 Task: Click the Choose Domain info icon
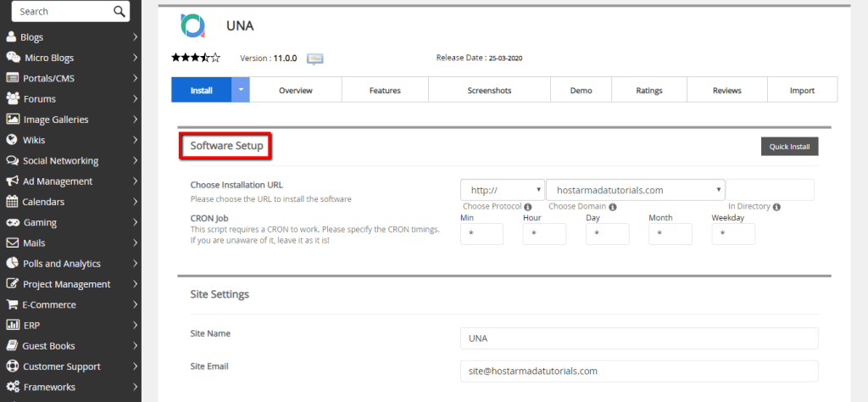tap(612, 207)
